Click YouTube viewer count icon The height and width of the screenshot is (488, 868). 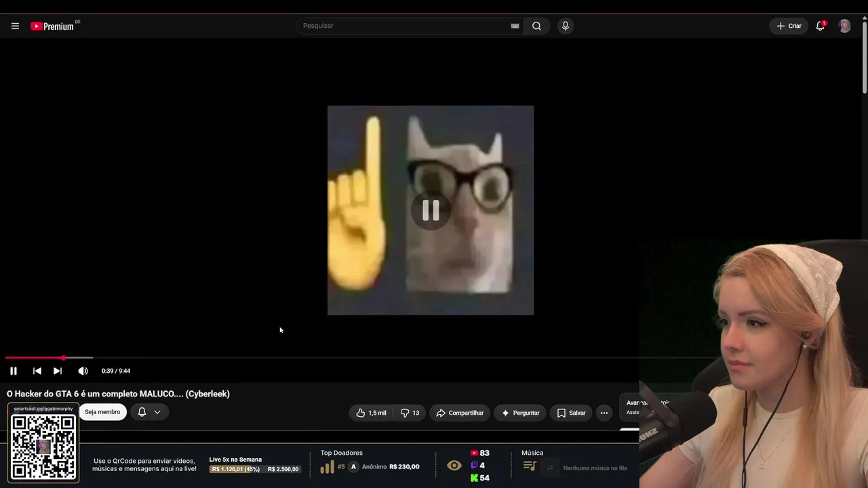click(474, 453)
